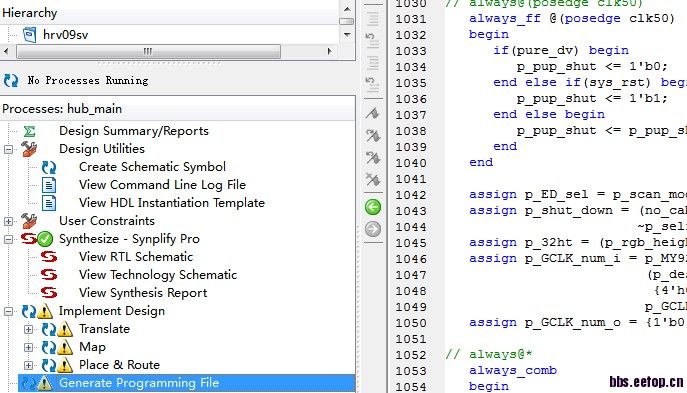Click the grey forward navigation arrow

pyautogui.click(x=373, y=229)
